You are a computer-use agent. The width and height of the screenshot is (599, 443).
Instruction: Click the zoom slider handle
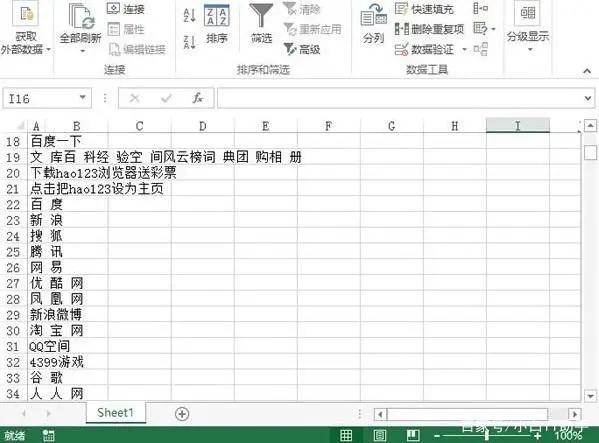pyautogui.click(x=487, y=435)
